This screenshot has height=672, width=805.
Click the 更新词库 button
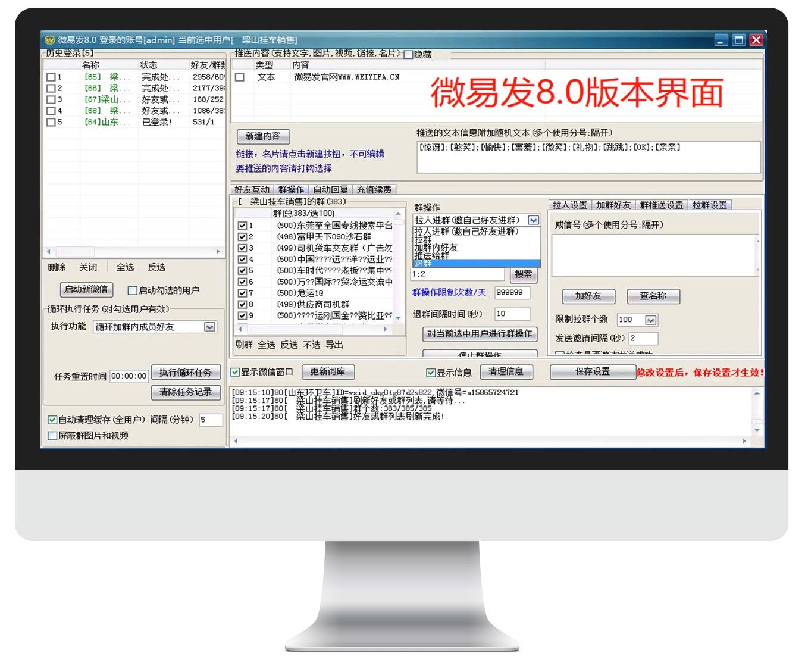click(328, 372)
